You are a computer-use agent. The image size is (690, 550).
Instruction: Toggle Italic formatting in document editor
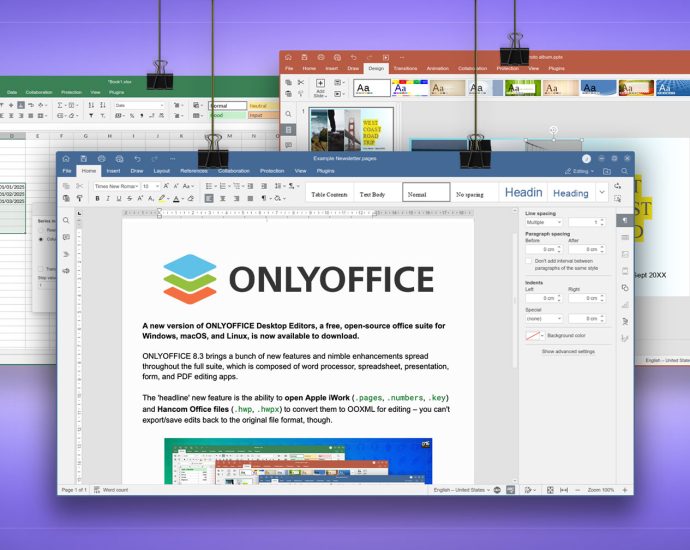click(x=108, y=198)
